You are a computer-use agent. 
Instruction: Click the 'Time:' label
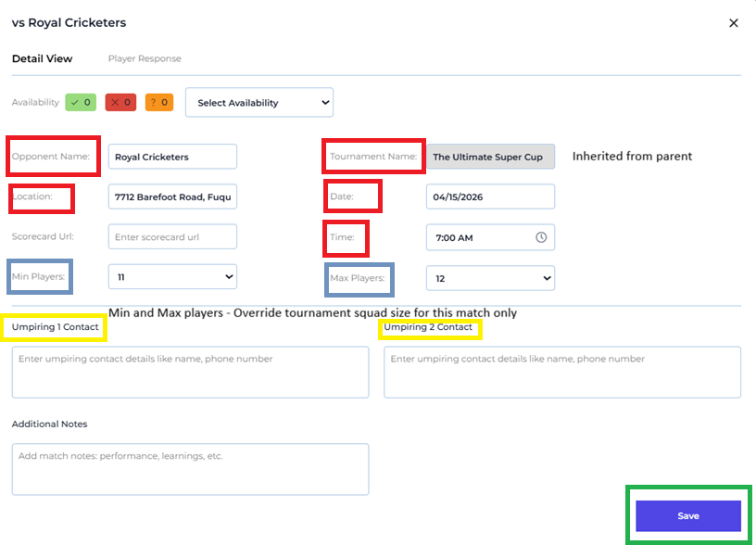click(x=342, y=236)
